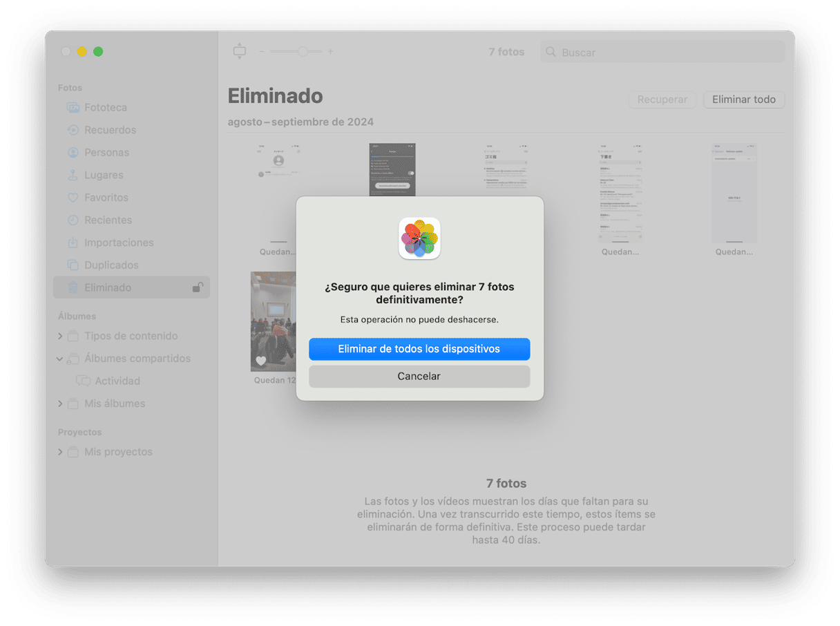The width and height of the screenshot is (840, 626).
Task: Select the audience meeting photo thumbnail
Action: (x=274, y=321)
